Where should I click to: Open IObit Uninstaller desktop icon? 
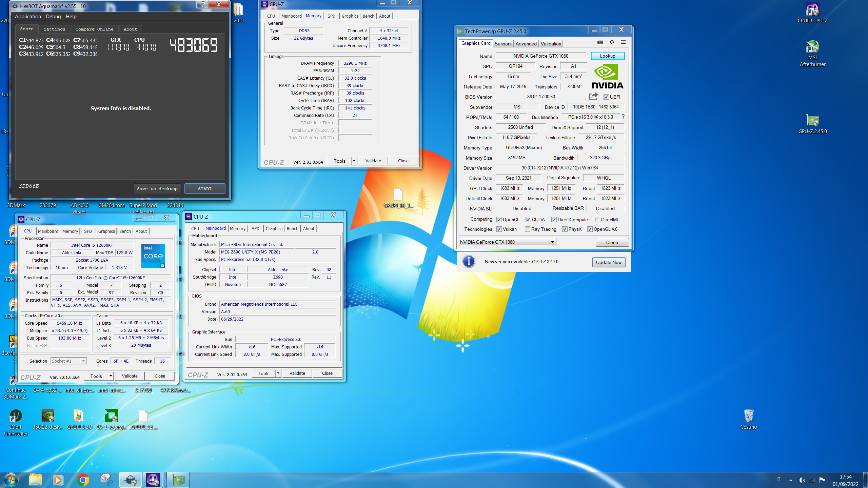point(16,422)
